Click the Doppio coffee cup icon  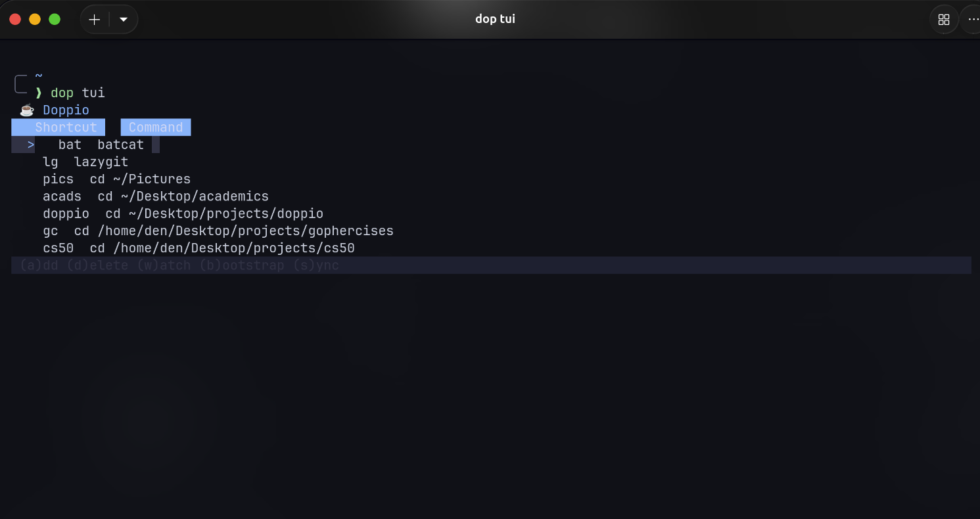(27, 110)
